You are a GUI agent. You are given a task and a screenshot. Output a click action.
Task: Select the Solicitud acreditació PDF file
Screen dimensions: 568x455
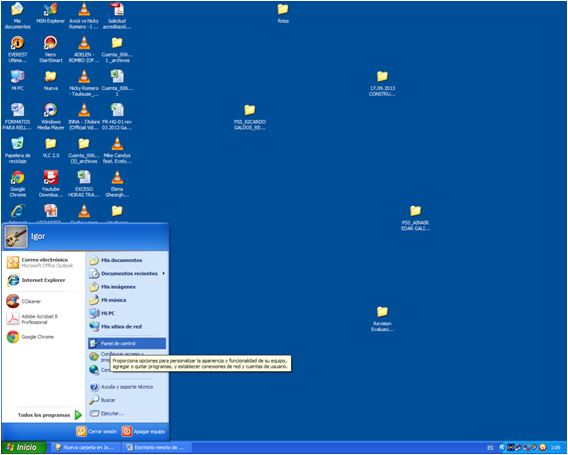point(117,16)
